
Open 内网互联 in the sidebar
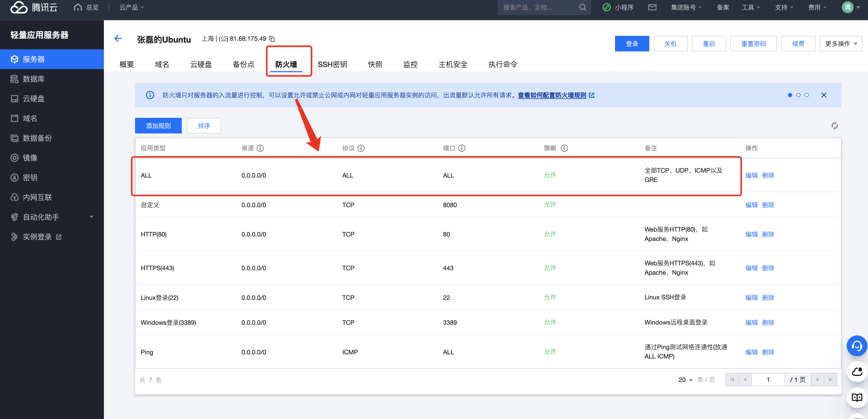(52, 197)
